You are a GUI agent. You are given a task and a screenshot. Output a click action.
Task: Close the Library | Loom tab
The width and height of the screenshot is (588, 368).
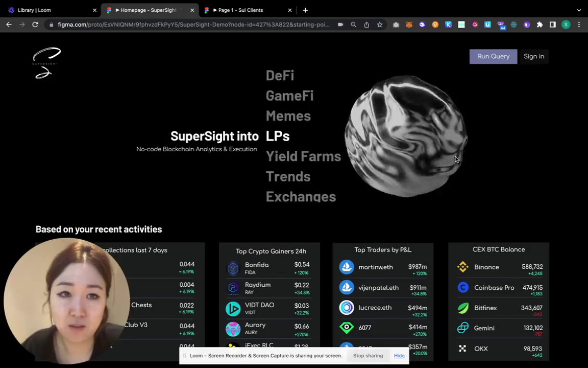pyautogui.click(x=94, y=10)
